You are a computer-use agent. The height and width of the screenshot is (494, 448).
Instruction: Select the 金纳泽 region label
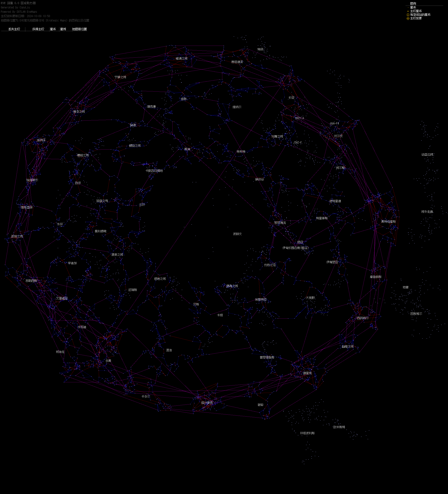[x=41, y=140]
